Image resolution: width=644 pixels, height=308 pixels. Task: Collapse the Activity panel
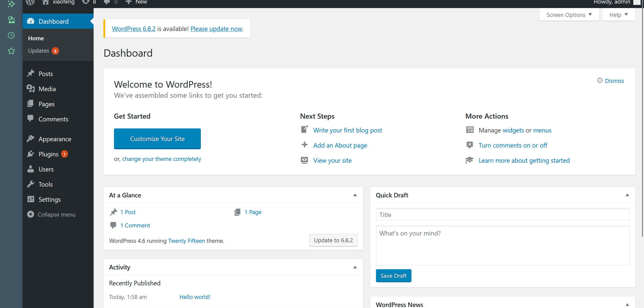(x=355, y=267)
